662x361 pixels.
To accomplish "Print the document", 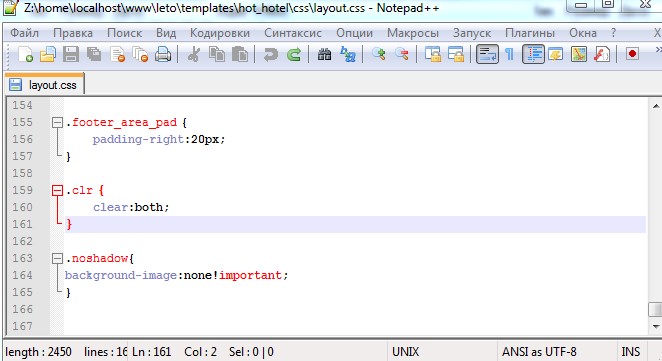I will tap(163, 54).
